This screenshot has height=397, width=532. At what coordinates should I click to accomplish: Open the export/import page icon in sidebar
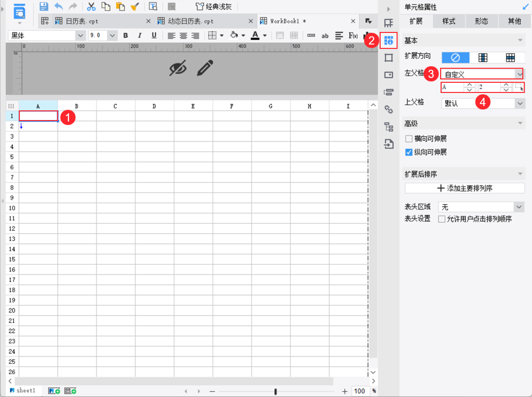point(388,144)
